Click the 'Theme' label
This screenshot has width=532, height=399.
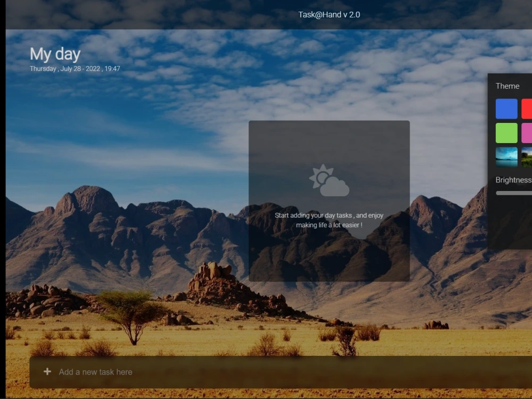pyautogui.click(x=507, y=86)
